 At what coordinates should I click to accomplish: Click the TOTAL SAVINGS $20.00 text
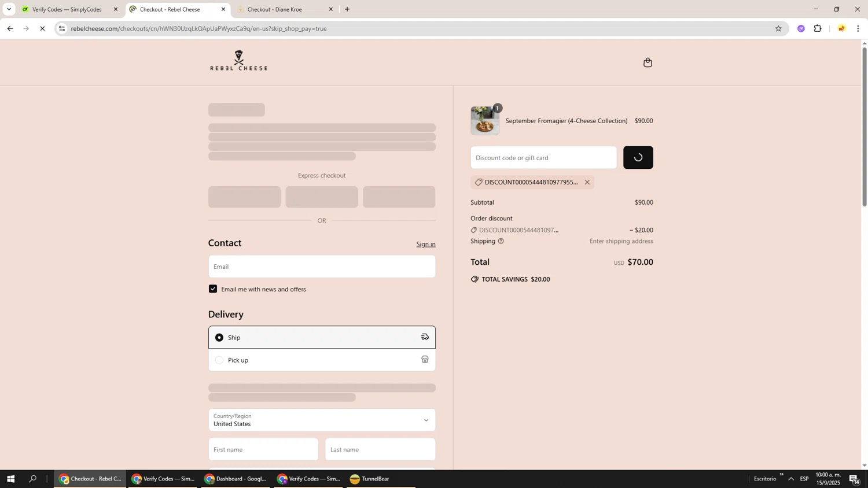[x=515, y=279]
